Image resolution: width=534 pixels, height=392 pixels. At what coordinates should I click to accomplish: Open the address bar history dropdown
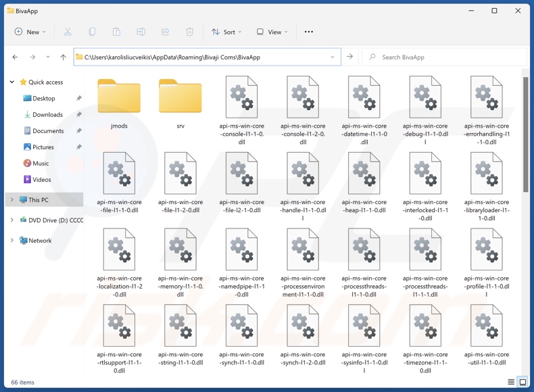tap(333, 57)
